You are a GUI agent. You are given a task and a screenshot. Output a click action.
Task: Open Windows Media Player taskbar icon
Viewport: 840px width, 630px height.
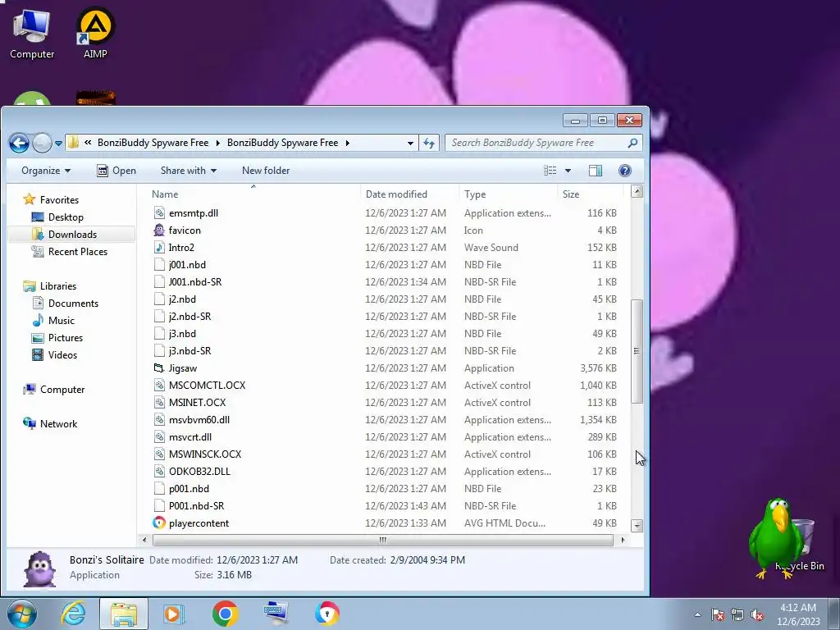click(174, 614)
